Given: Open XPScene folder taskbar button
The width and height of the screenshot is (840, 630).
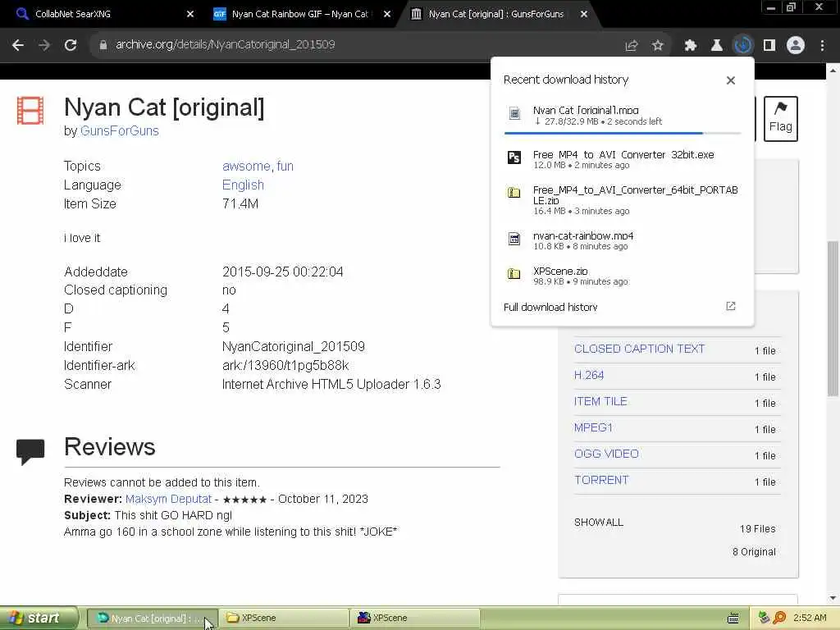Looking at the screenshot, I should pyautogui.click(x=283, y=619).
